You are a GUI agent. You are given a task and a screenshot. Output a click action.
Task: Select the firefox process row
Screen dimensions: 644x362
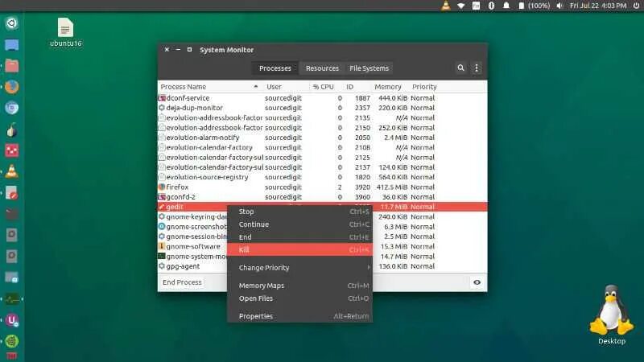tap(323, 187)
